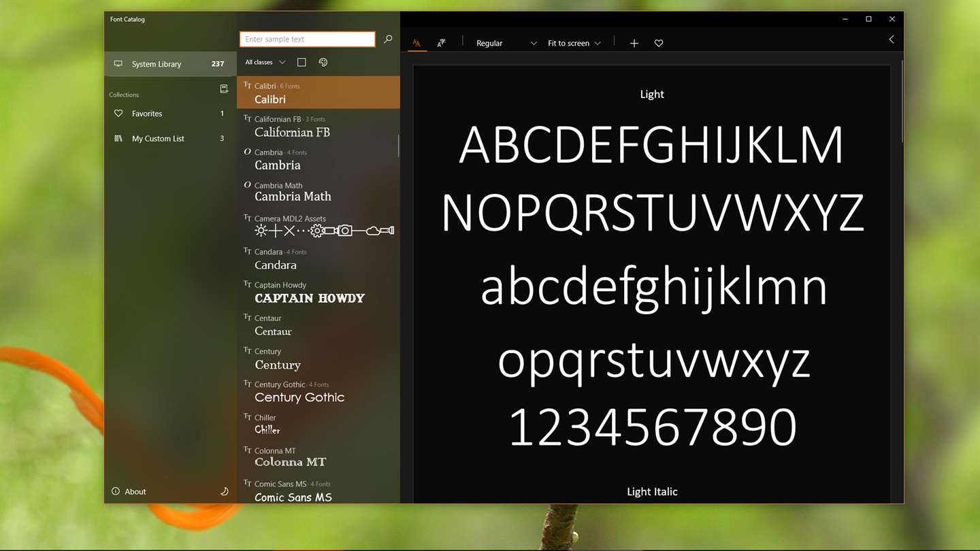Select the Century font
The width and height of the screenshot is (980, 551).
(318, 358)
